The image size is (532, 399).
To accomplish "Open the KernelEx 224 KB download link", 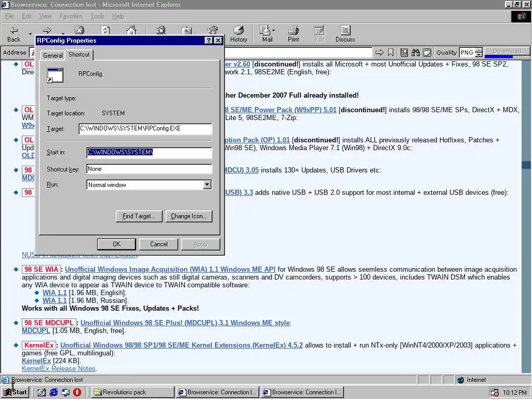I will coord(36,361).
